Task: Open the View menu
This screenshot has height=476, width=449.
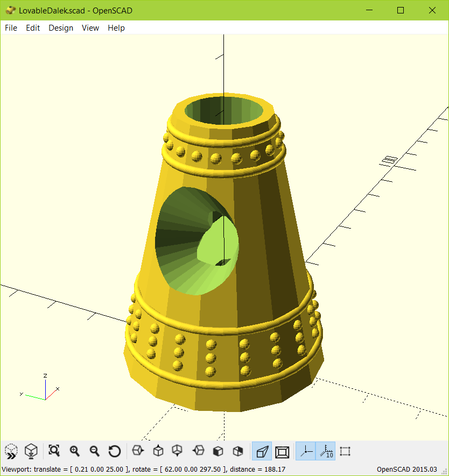Action: point(90,27)
